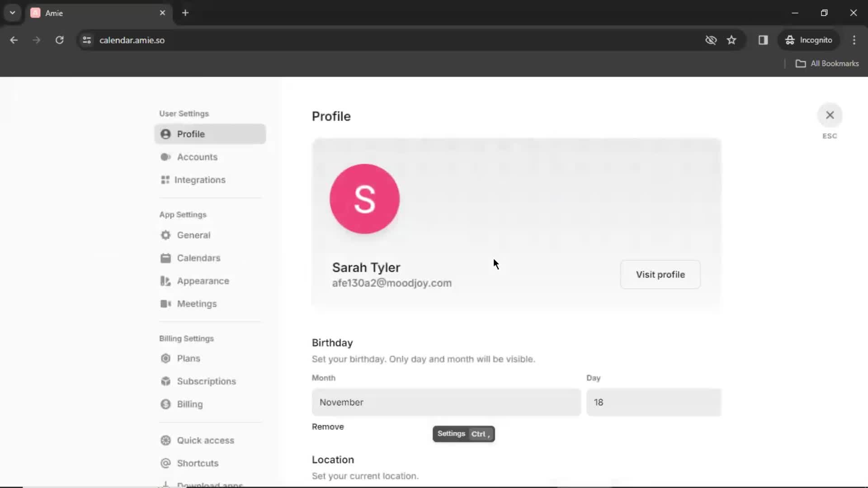
Task: Select the Subscriptions menu item
Action: (206, 381)
